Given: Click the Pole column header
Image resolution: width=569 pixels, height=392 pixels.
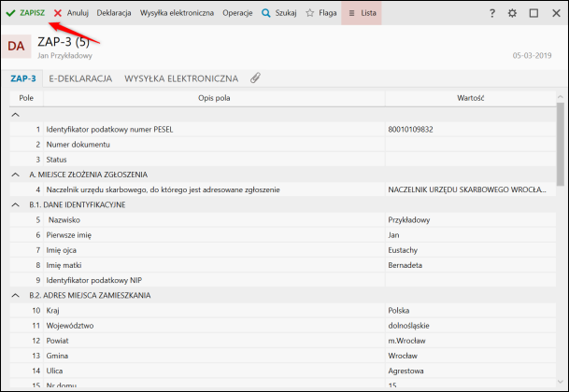Looking at the screenshot, I should 26,98.
